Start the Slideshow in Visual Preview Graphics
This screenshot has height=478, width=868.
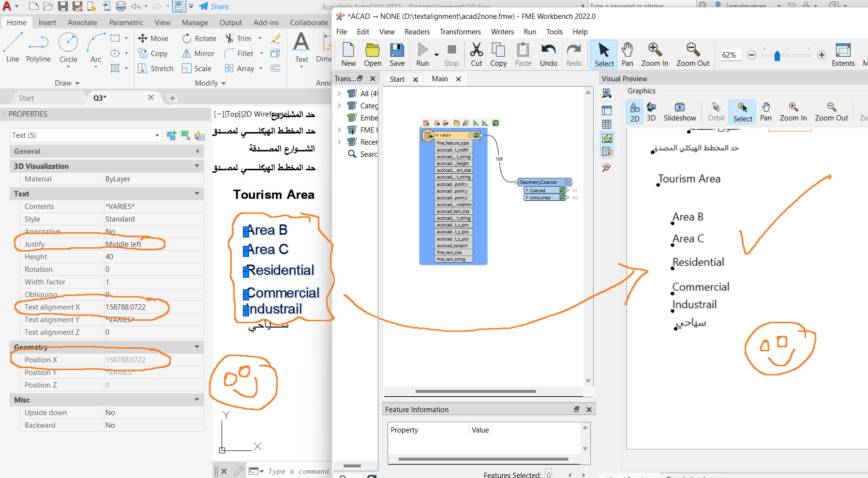click(x=680, y=111)
